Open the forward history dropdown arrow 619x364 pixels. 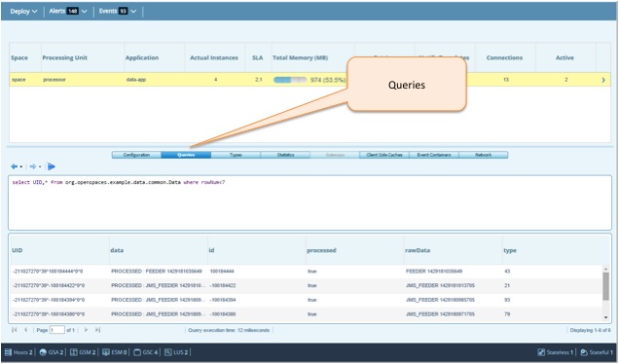(40, 167)
